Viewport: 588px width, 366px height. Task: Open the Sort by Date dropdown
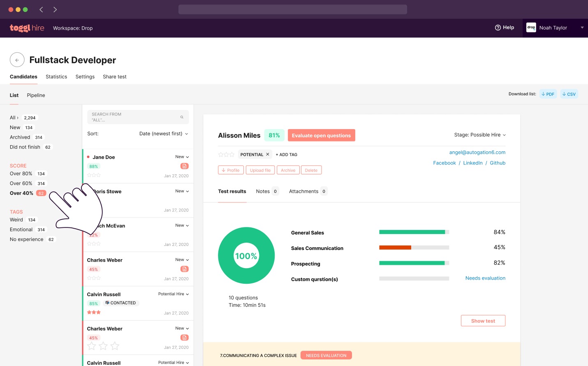click(x=164, y=134)
